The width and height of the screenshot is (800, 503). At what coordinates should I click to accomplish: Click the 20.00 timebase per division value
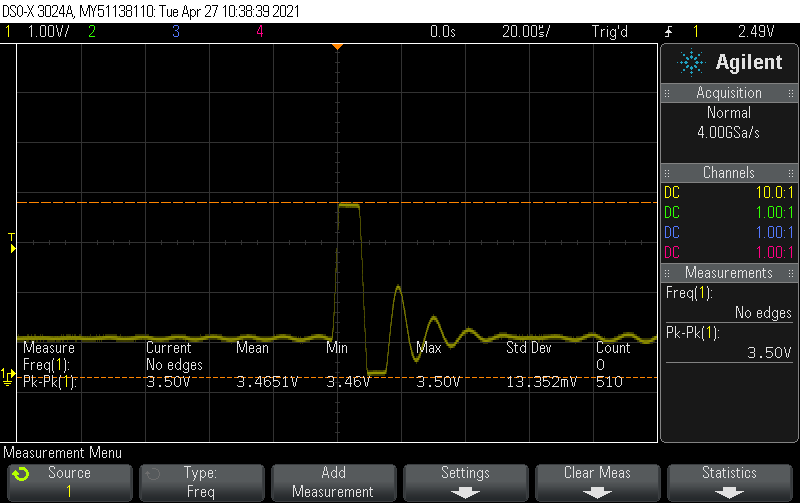tap(526, 32)
